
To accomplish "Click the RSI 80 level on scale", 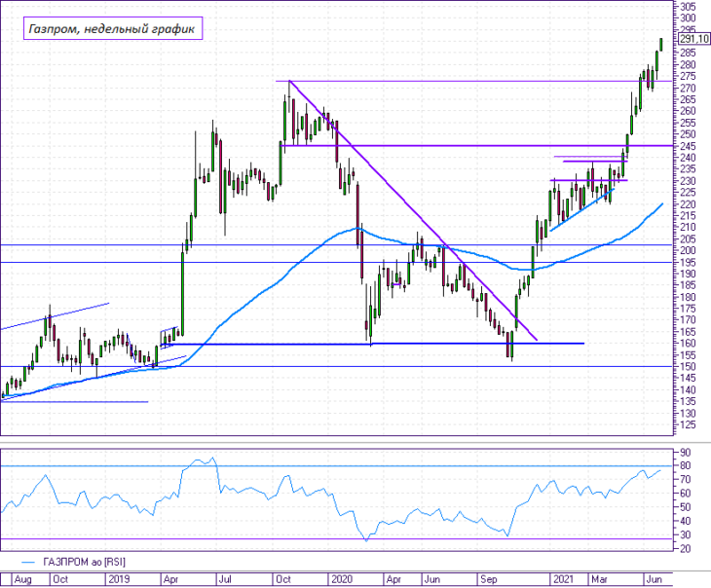I will (685, 465).
